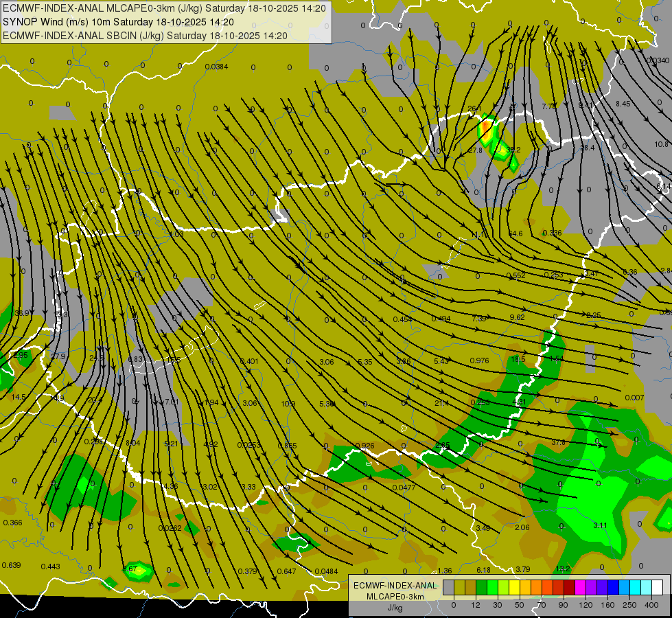Screen dimensions: 672x618
Task: Click the map value '9.62'
Action: (518, 317)
